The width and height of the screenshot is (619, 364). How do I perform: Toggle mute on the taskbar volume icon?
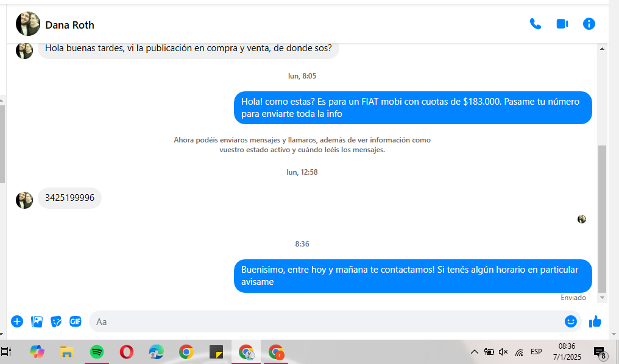(503, 352)
